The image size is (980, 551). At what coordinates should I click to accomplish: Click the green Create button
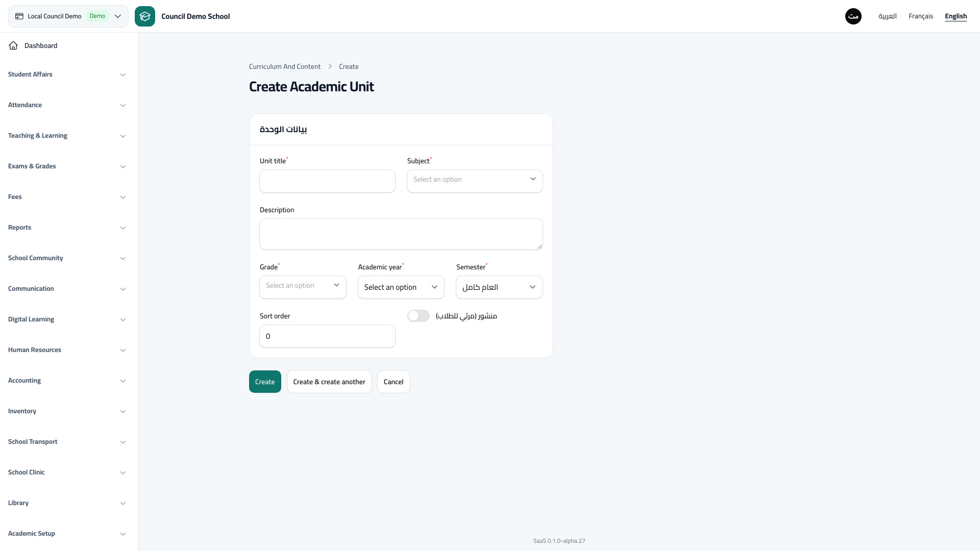(x=265, y=382)
